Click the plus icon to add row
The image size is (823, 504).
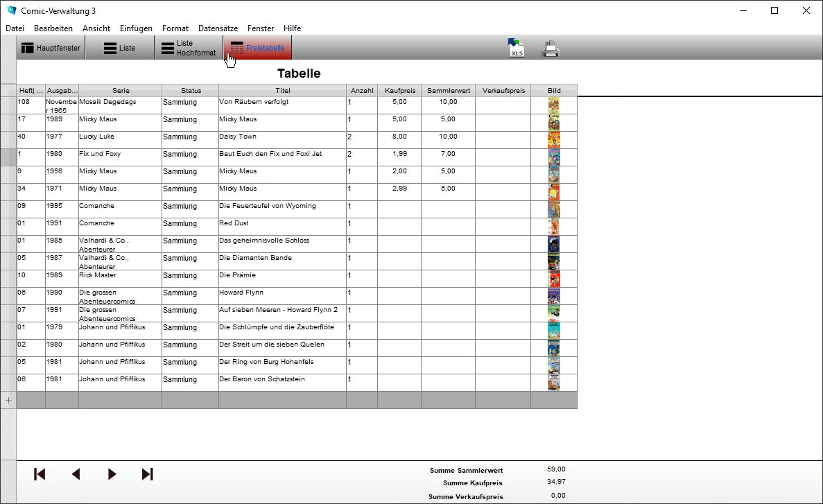(x=8, y=400)
